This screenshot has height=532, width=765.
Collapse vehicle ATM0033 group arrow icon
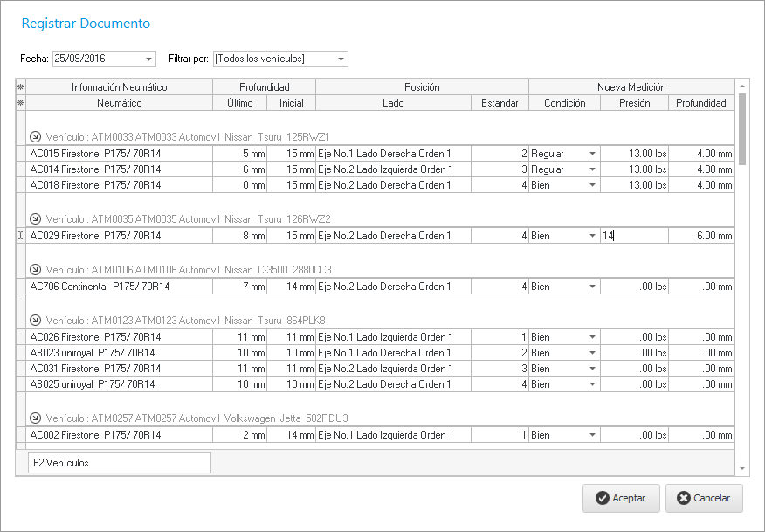click(36, 136)
